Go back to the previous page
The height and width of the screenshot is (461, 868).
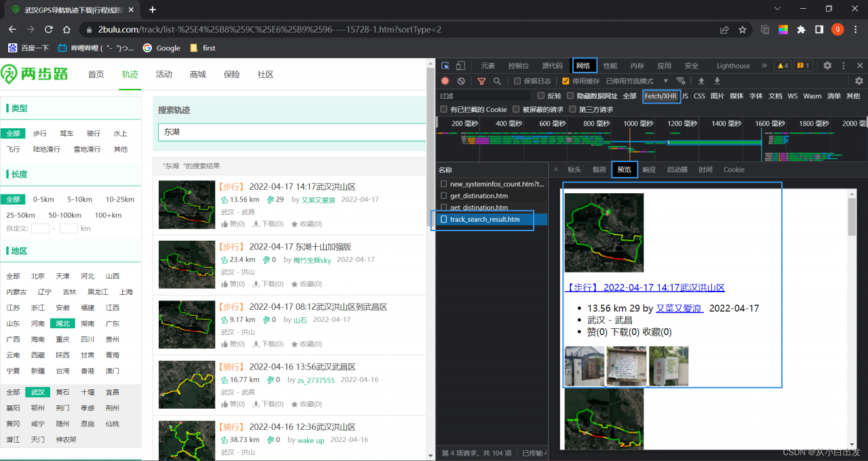click(13, 30)
